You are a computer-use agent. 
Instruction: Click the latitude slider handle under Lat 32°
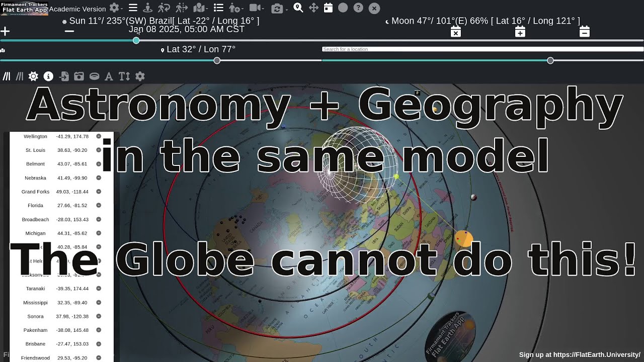click(217, 60)
